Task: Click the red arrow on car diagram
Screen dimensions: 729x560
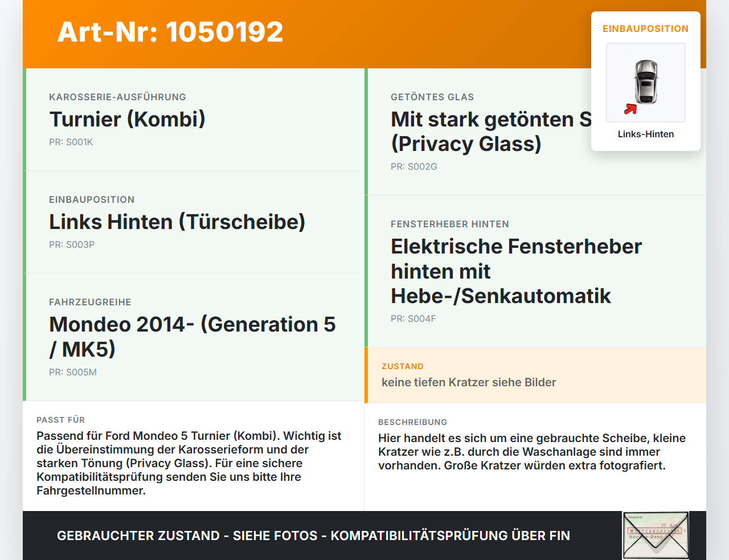Action: coord(630,109)
